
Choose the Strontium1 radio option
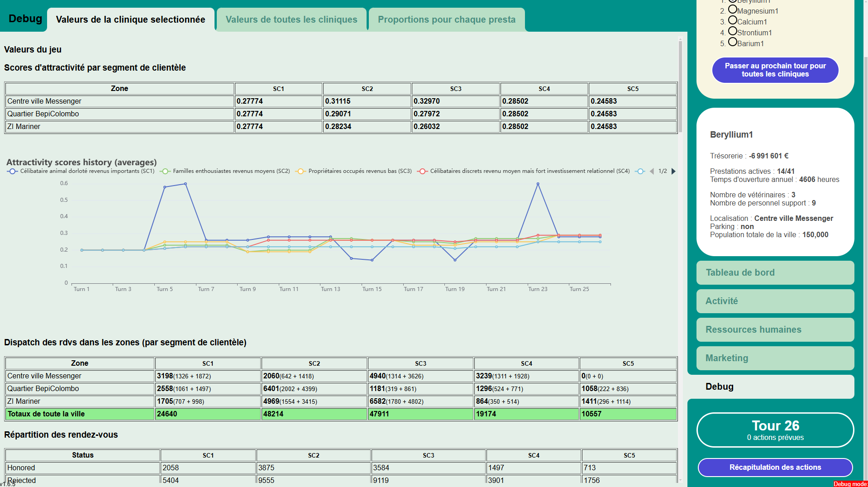tap(732, 31)
